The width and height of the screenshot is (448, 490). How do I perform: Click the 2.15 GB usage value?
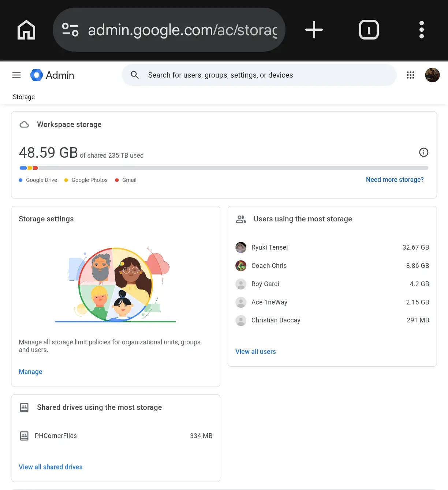point(418,302)
